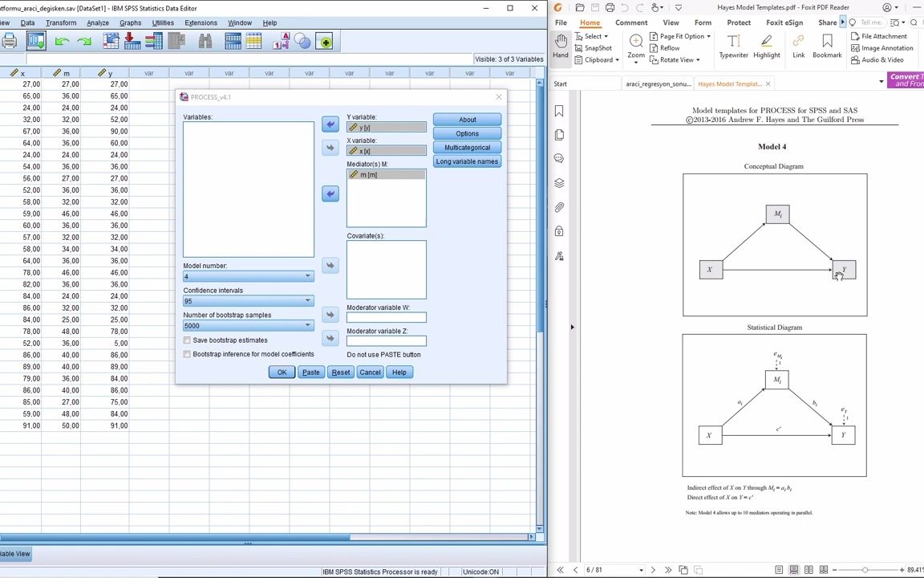Open Multicategorical options in PROCESS
Image resolution: width=924 pixels, height=578 pixels.
click(467, 147)
